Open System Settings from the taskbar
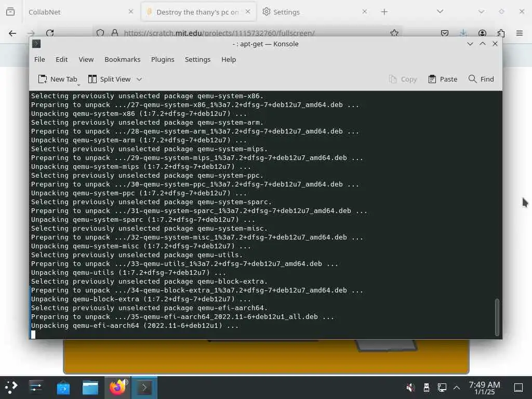 [36, 388]
